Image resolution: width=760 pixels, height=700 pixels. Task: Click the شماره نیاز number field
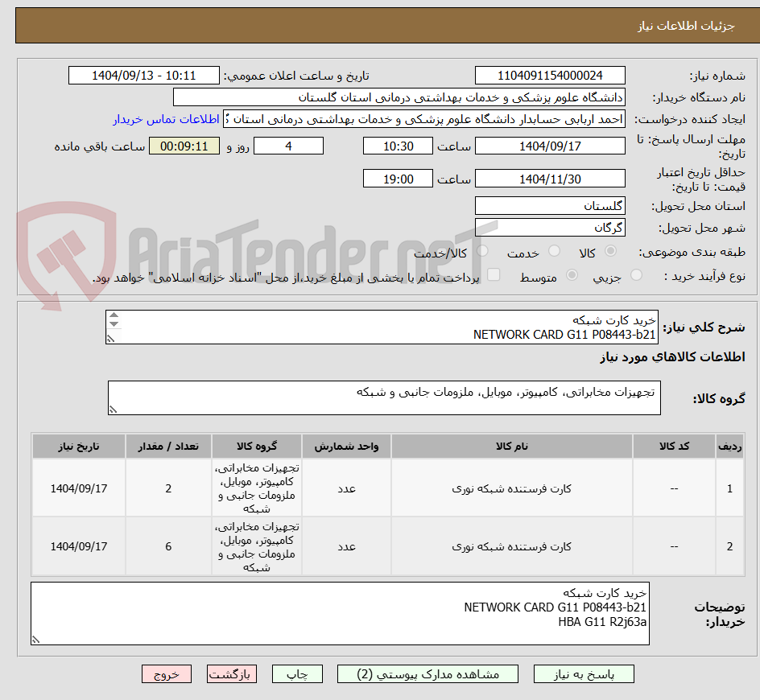pos(550,75)
